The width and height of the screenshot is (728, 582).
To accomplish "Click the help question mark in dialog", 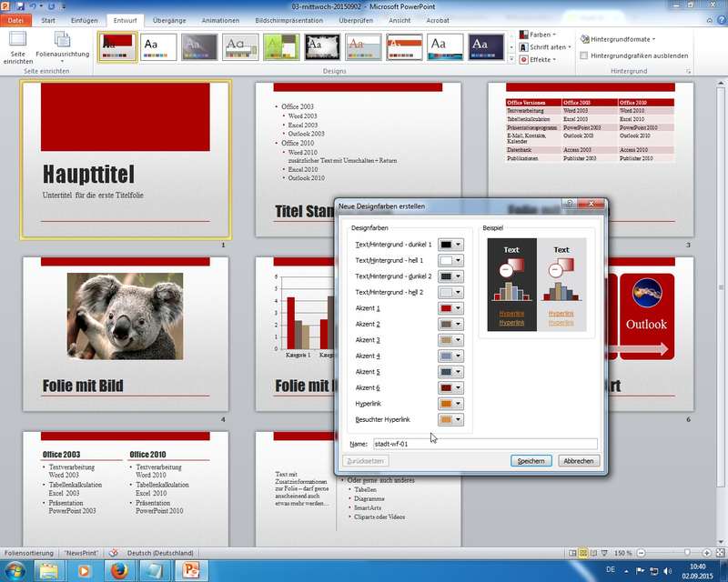I will coord(568,206).
